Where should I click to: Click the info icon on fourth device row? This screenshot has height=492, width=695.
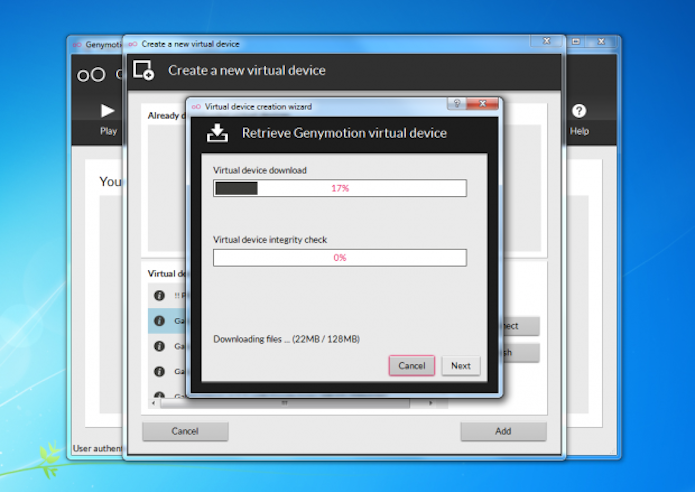point(159,371)
